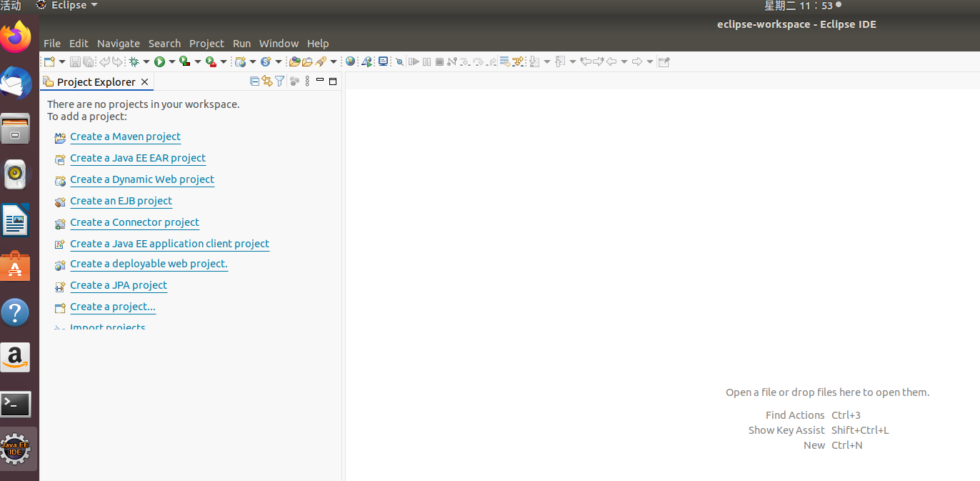980x481 pixels.
Task: Expand the Forward history dropdown arrow
Action: [x=650, y=61]
